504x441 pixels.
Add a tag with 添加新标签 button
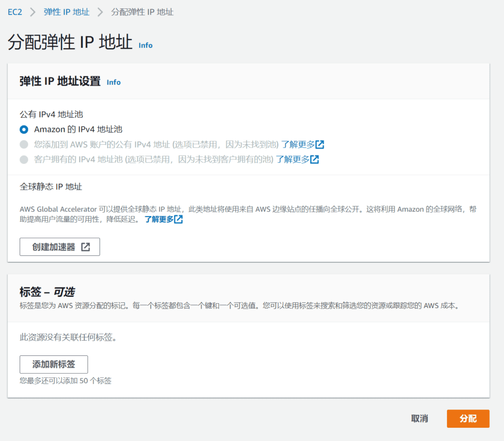(54, 364)
